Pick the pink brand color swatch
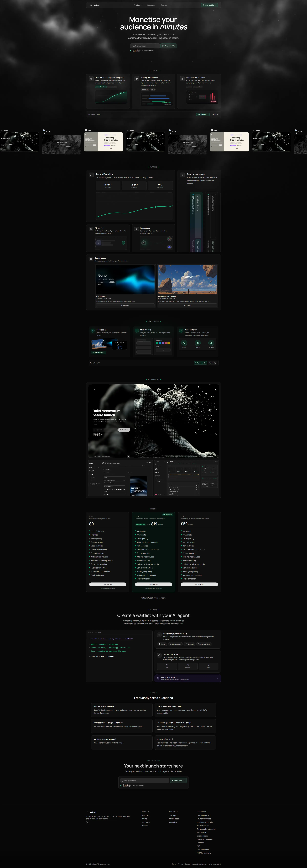 coord(166,343)
